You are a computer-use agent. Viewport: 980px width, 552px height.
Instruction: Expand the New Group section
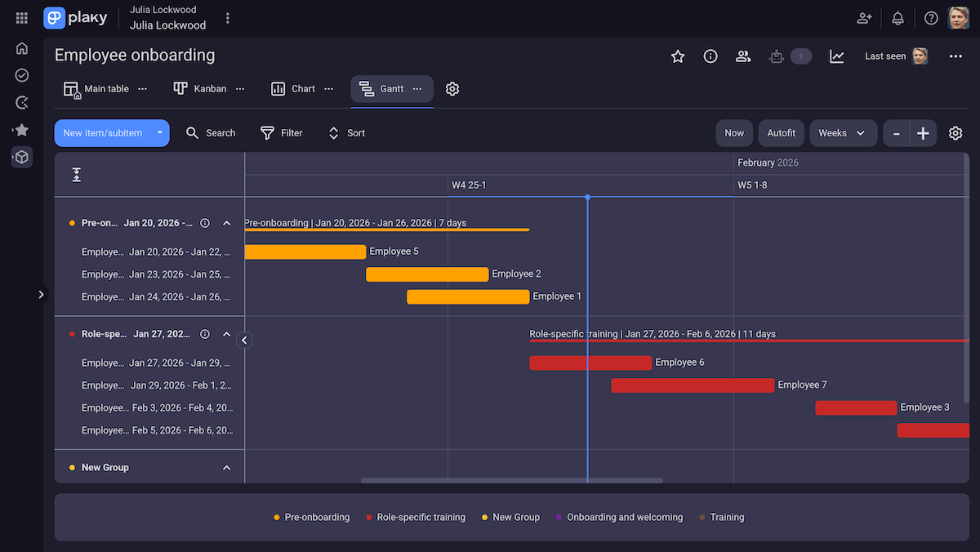[x=226, y=467]
